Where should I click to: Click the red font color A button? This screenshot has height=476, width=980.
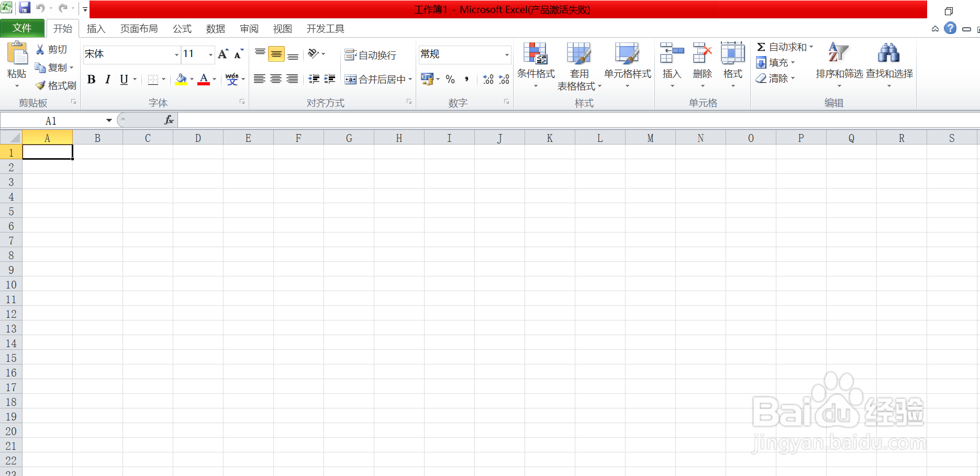click(204, 79)
